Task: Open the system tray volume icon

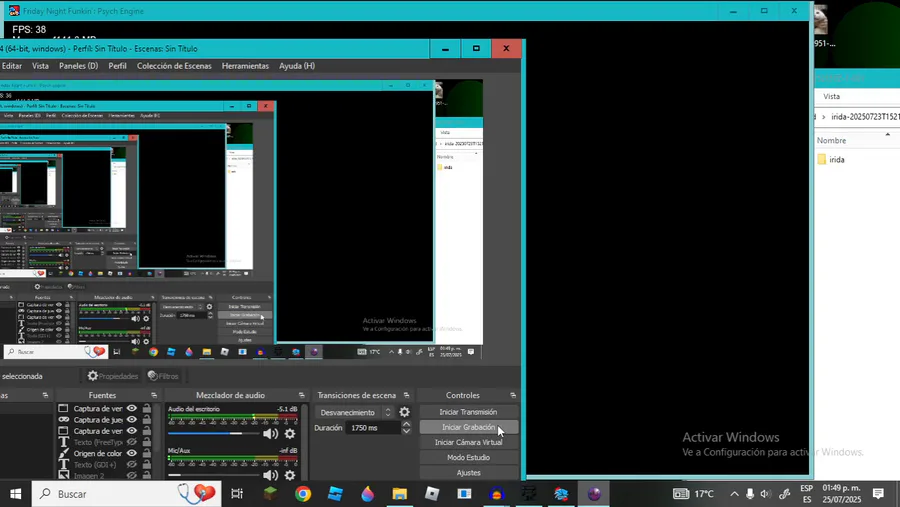Action: click(765, 494)
